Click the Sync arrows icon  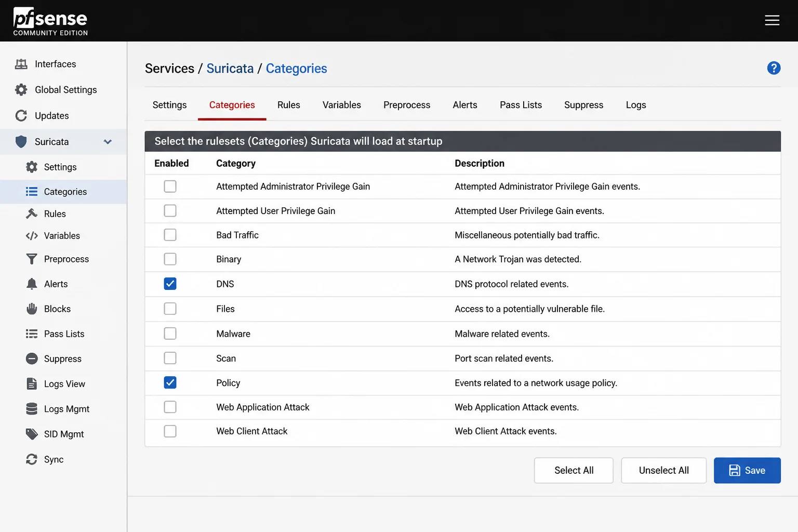[x=32, y=459]
